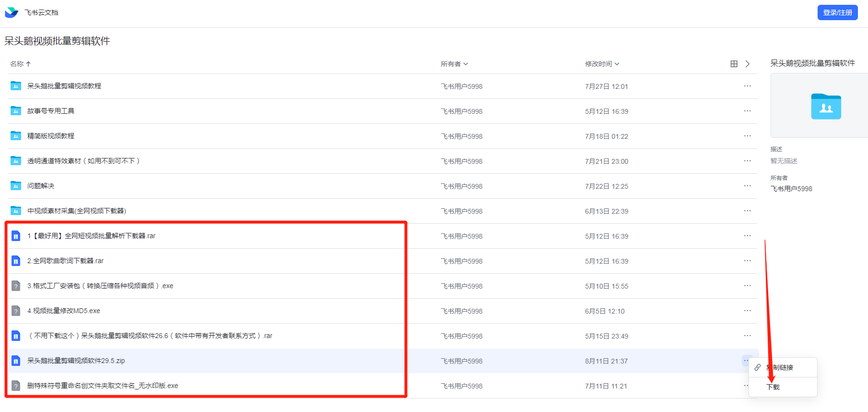Click the Feishu Docs logo icon
The height and width of the screenshot is (412, 868).
(12, 12)
